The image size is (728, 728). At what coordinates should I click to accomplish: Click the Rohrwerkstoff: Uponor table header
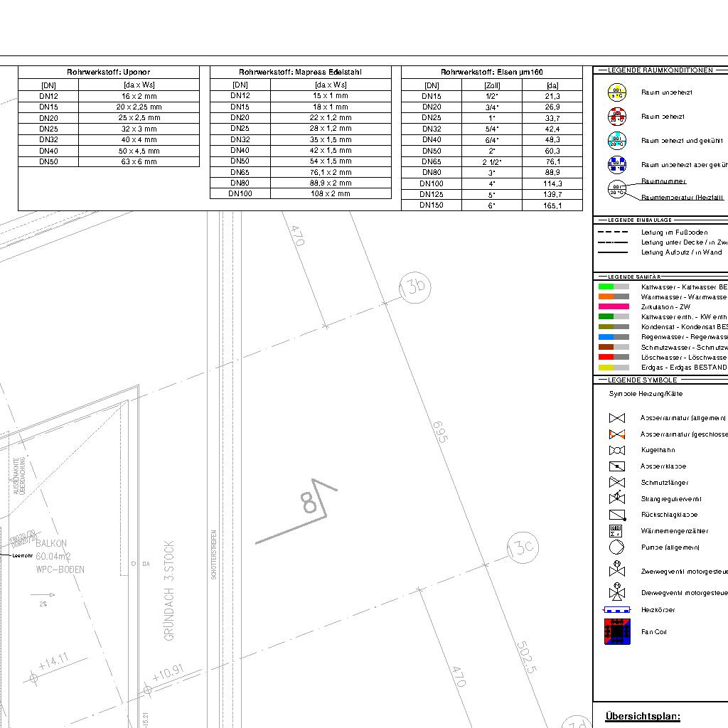[x=109, y=72]
